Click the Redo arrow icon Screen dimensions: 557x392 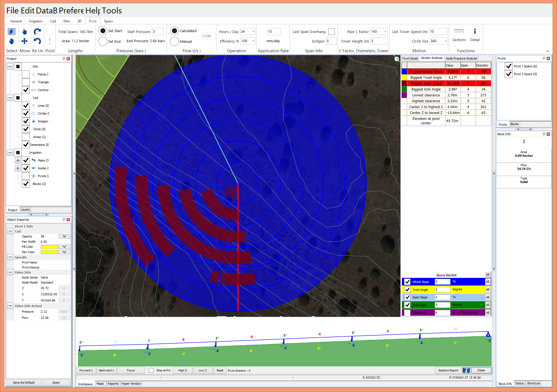(x=37, y=32)
